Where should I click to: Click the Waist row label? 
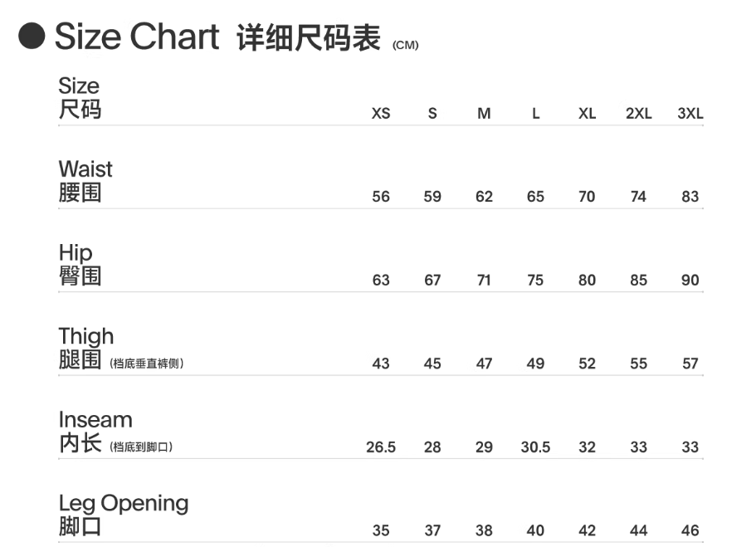[x=85, y=181]
